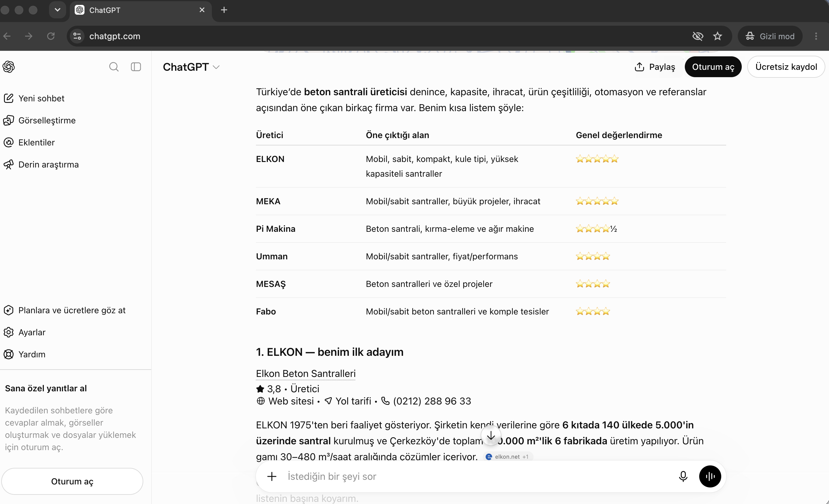Click the Ücretsiz kaydol button

786,67
